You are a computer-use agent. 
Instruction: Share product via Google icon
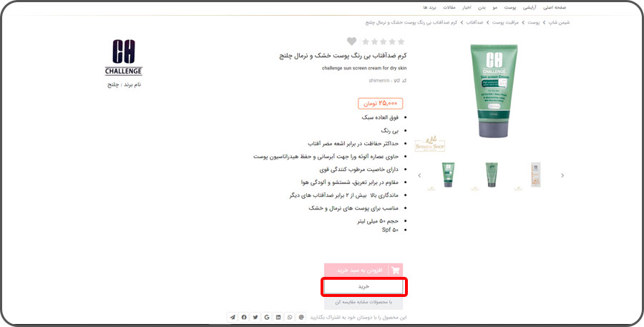(x=267, y=317)
